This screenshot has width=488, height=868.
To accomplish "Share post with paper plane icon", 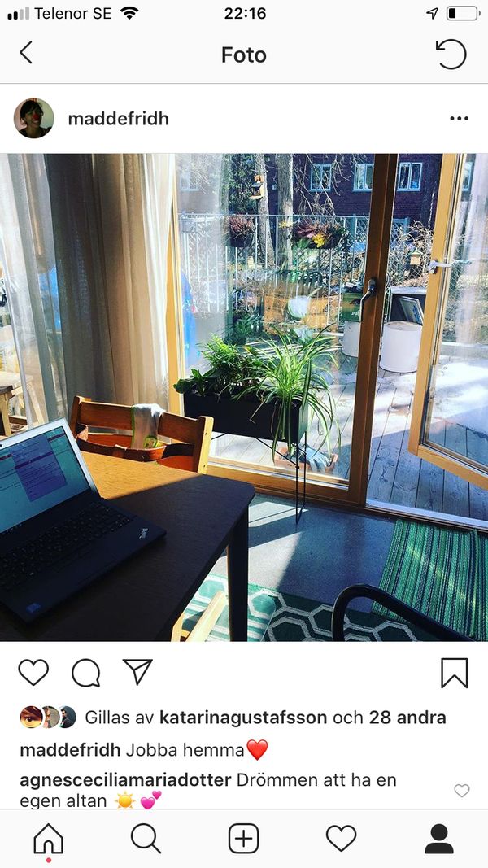I will tap(137, 672).
